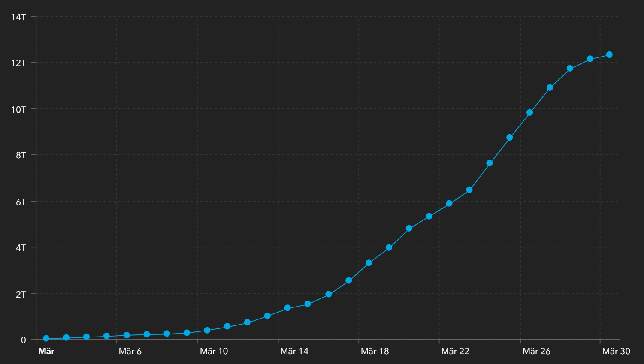Viewport: 644px width, 364px height.
Task: Click the '14T' y-axis label
Action: 18,17
